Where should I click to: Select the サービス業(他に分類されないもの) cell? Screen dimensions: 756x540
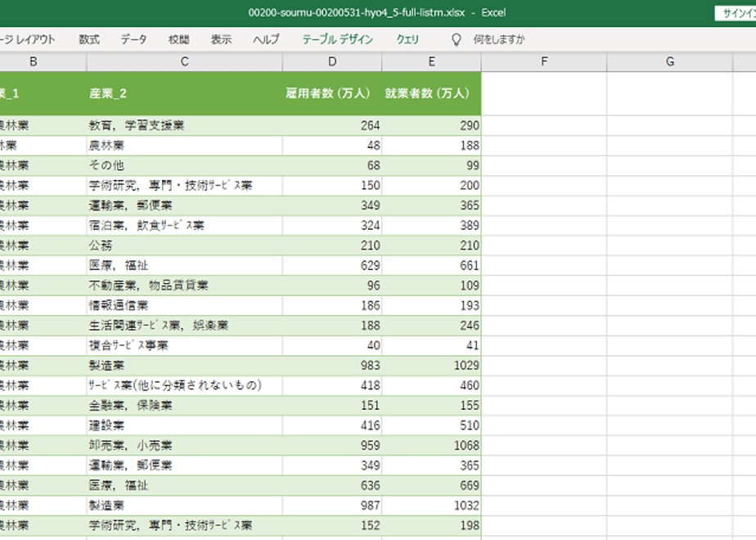(x=184, y=385)
